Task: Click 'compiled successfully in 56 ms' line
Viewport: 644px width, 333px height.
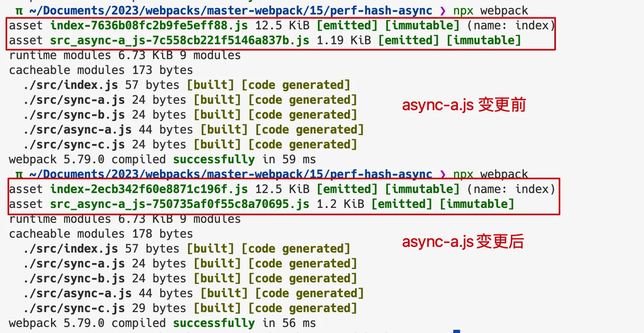Action: coord(162,323)
